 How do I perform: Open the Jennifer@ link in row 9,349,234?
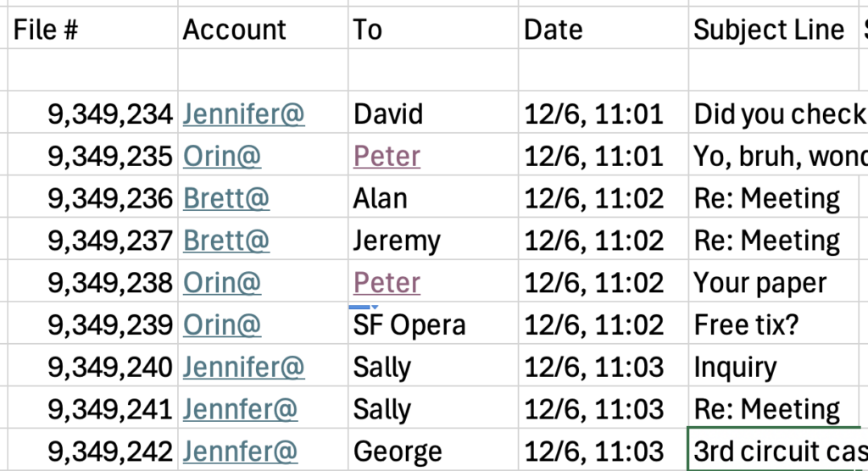pyautogui.click(x=243, y=114)
